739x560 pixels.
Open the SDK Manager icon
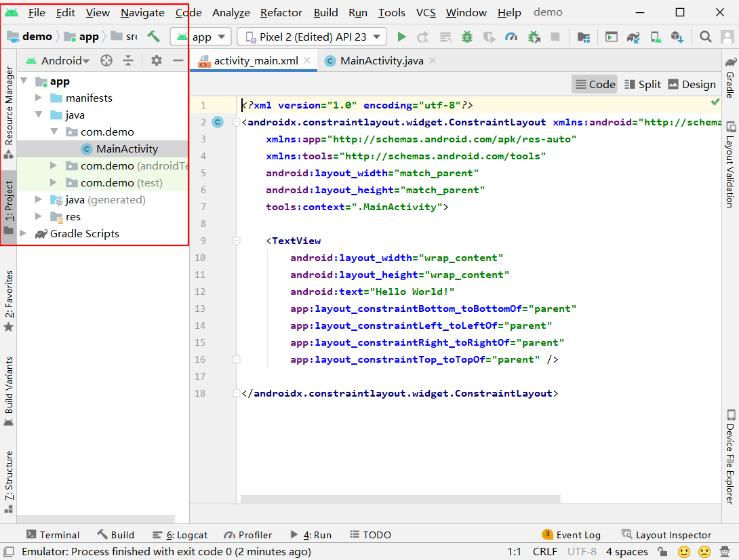pyautogui.click(x=677, y=37)
